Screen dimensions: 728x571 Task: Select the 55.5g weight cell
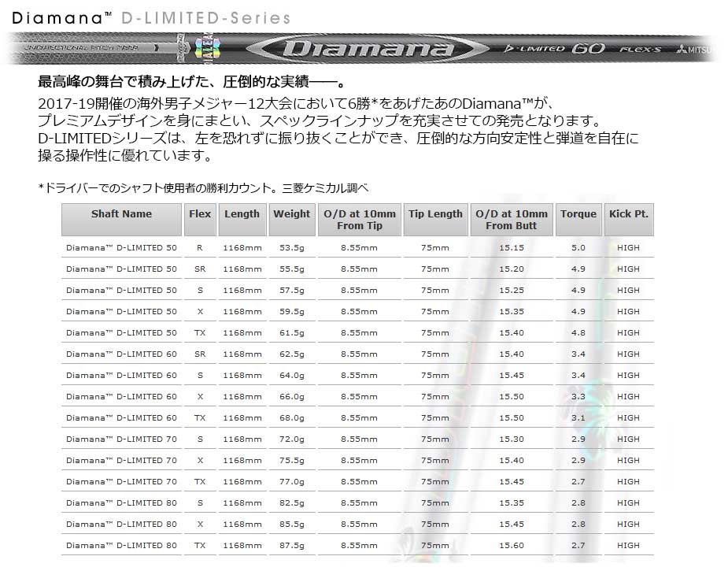click(x=291, y=269)
